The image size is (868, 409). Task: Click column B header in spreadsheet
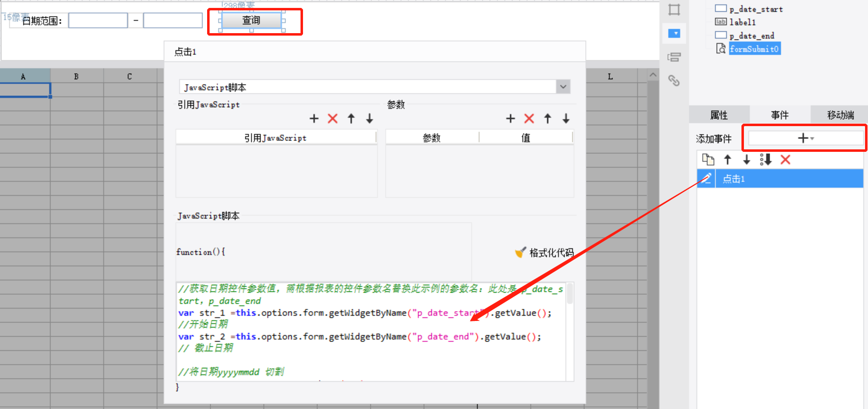[76, 76]
